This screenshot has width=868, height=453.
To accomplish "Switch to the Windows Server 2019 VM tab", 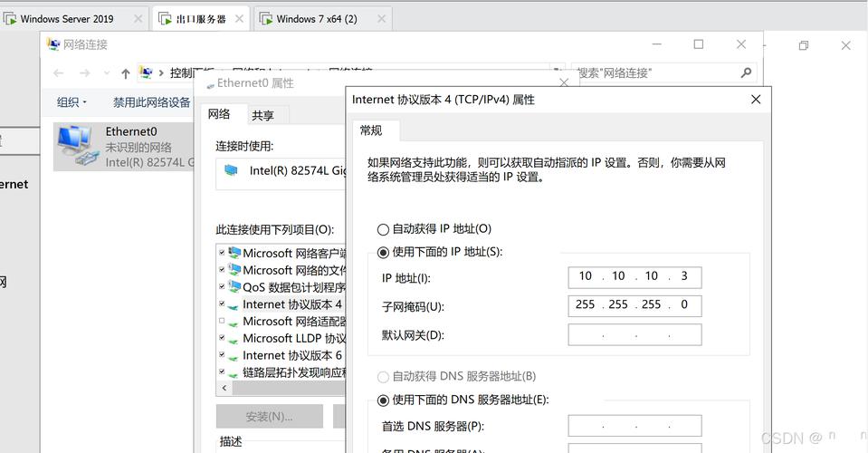I will click(x=66, y=19).
